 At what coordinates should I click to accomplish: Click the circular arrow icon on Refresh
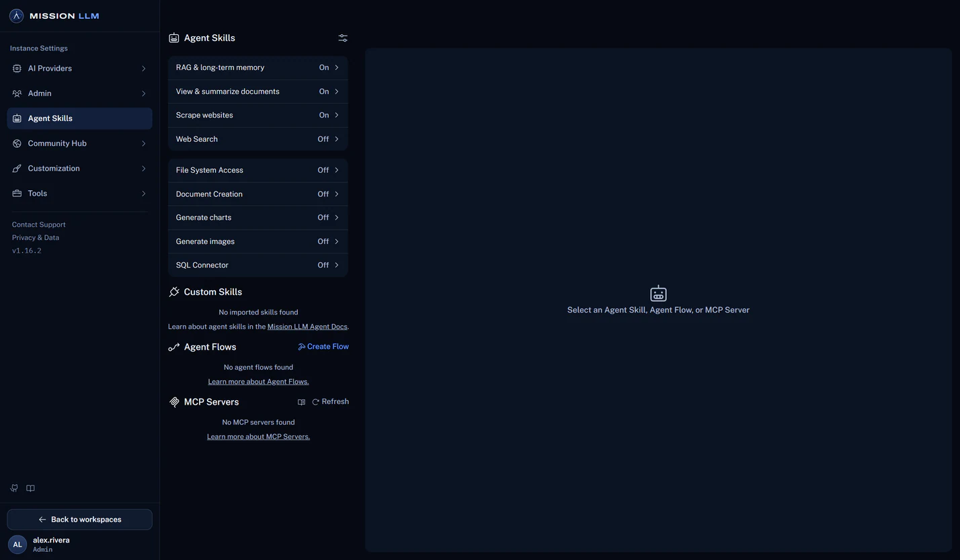315,402
